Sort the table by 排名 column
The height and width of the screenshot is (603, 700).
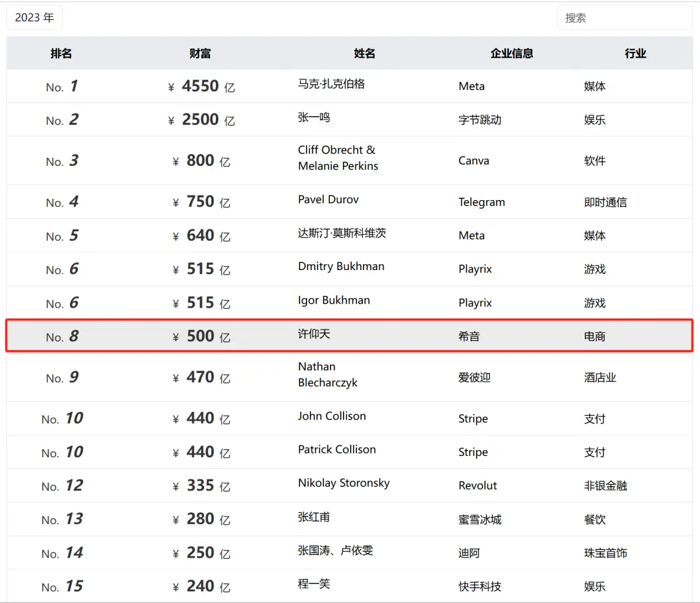[x=62, y=53]
